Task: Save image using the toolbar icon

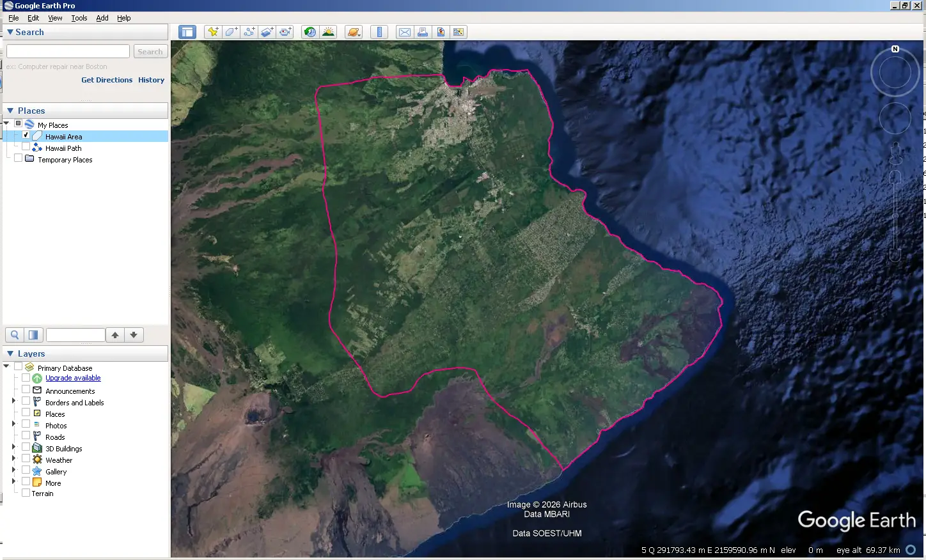Action: [x=441, y=32]
